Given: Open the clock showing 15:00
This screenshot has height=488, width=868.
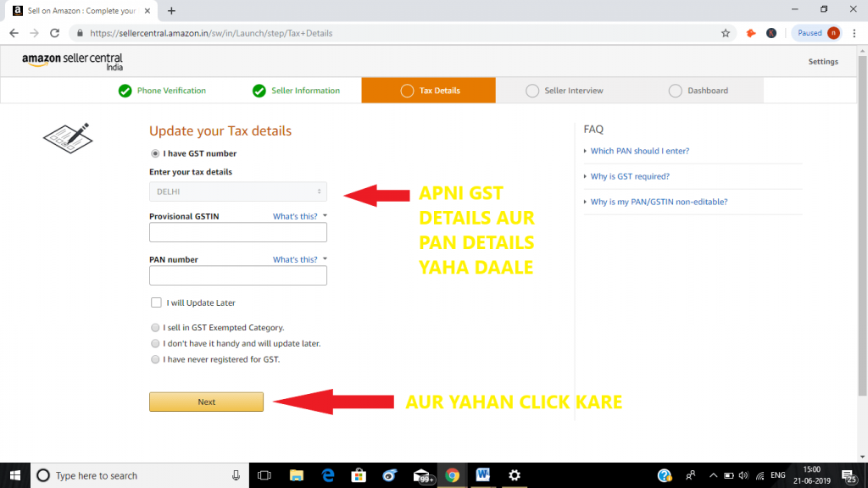Looking at the screenshot, I should pos(812,475).
